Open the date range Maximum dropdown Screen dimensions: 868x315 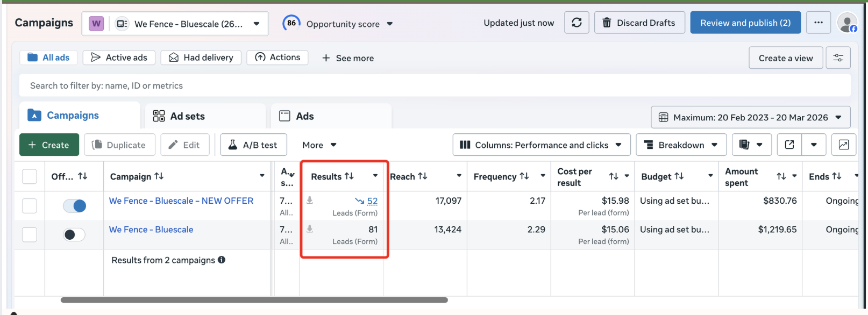[x=751, y=117]
